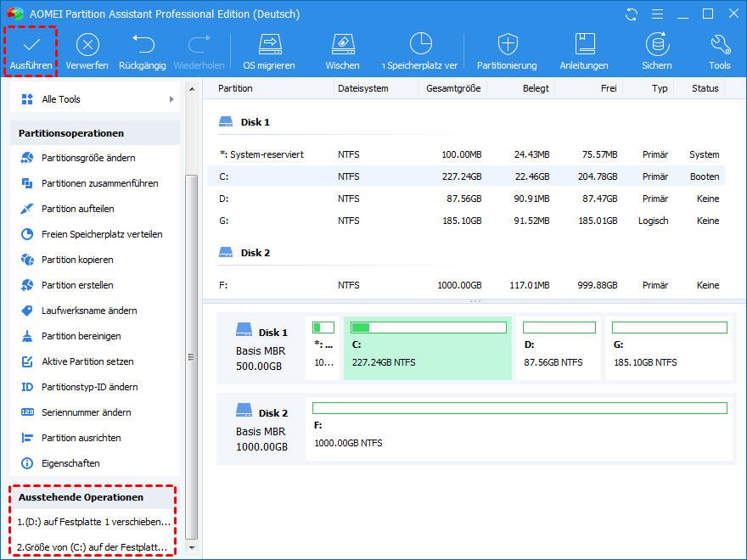Sort by the Belegt column header
This screenshot has height=560, width=747.
(536, 88)
